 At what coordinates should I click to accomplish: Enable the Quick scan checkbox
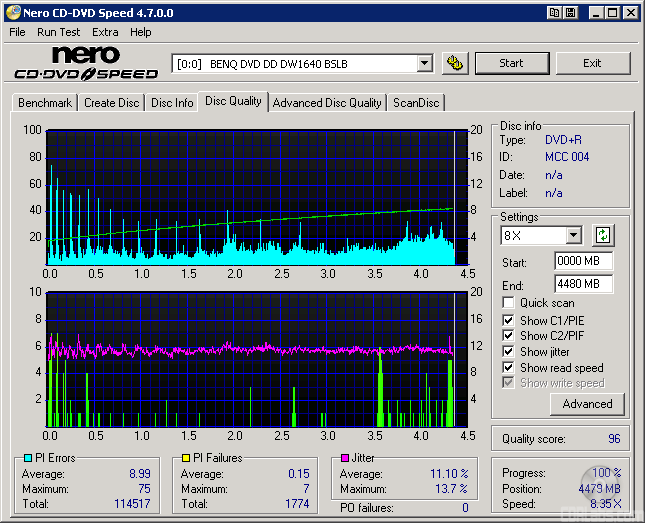(509, 303)
